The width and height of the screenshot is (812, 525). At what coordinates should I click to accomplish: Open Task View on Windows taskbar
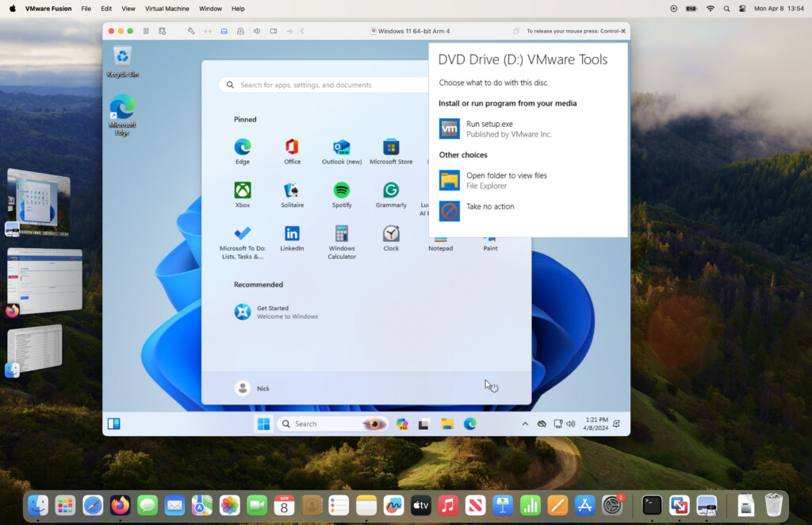(424, 424)
